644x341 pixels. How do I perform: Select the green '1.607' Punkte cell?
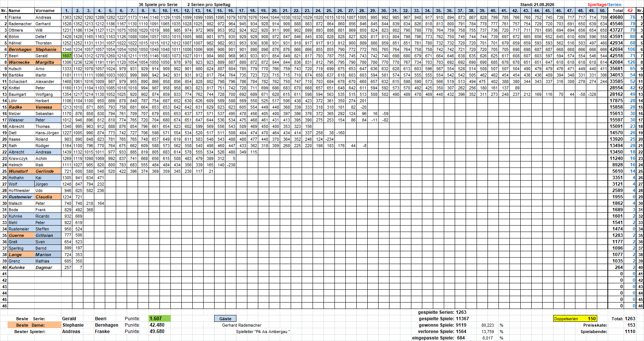point(159,319)
